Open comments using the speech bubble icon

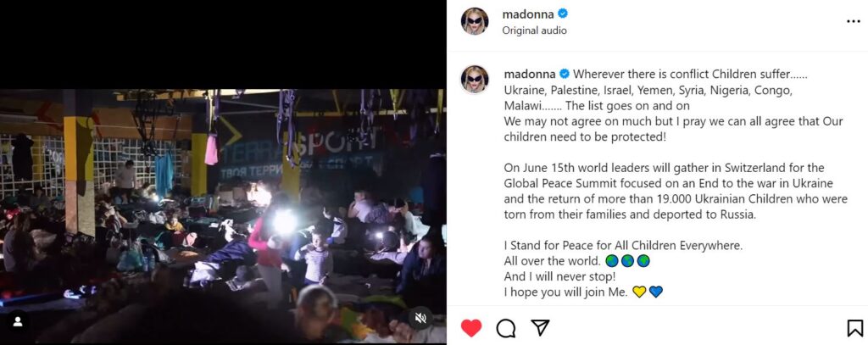[x=505, y=328]
